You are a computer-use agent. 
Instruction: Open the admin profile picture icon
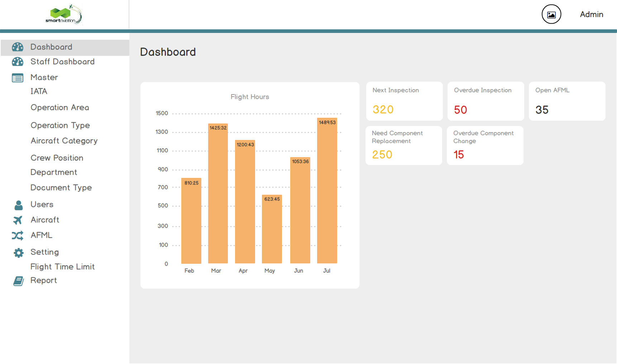coord(551,14)
